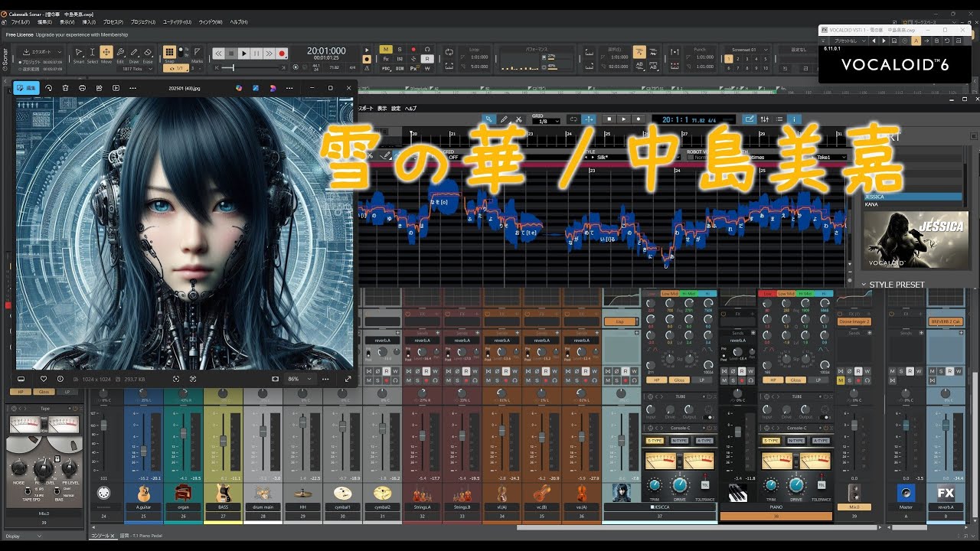980x551 pixels.
Task: Toggle global Mute (M) in Mix module
Action: click(x=385, y=50)
